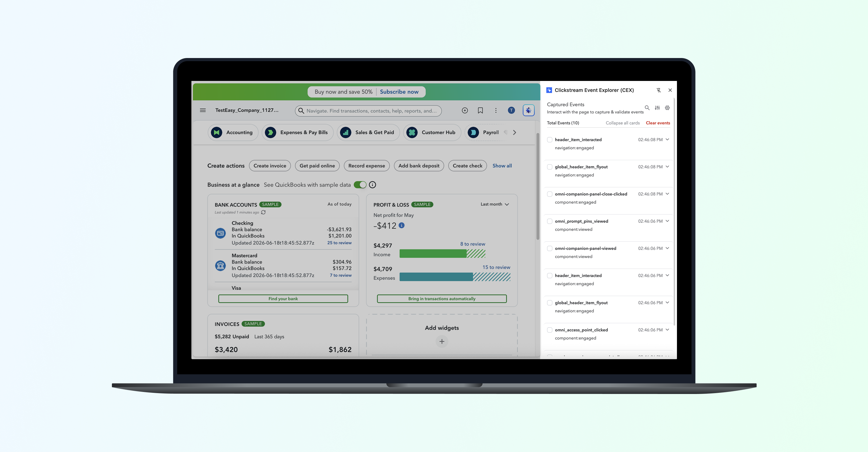Search captured events magnifier icon
868x452 pixels.
coord(647,108)
